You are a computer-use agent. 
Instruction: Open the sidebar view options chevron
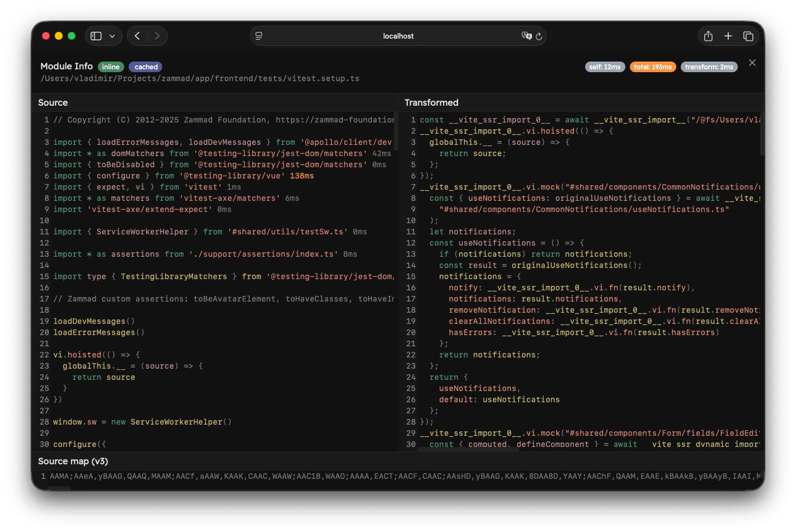(111, 35)
